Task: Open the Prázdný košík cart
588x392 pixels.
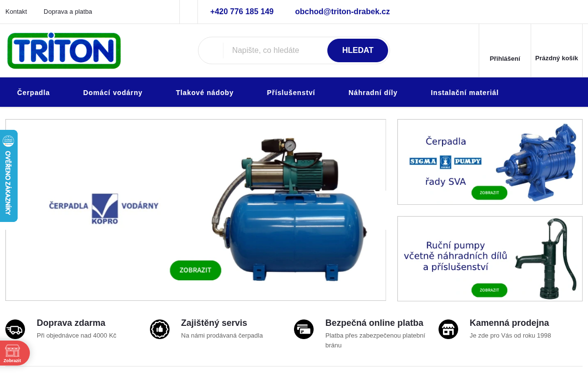Action: [557, 58]
